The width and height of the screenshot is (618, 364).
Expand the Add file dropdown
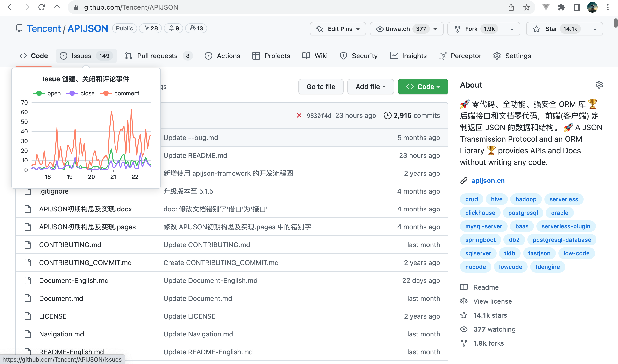370,87
